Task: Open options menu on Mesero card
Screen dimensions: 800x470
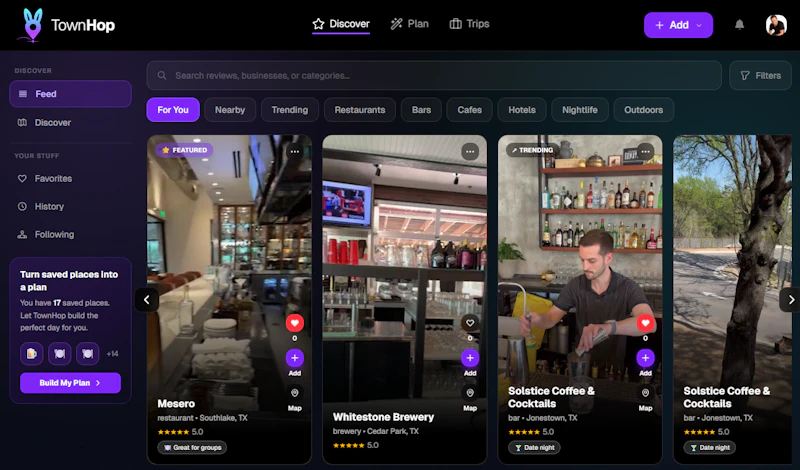Action: coord(295,152)
